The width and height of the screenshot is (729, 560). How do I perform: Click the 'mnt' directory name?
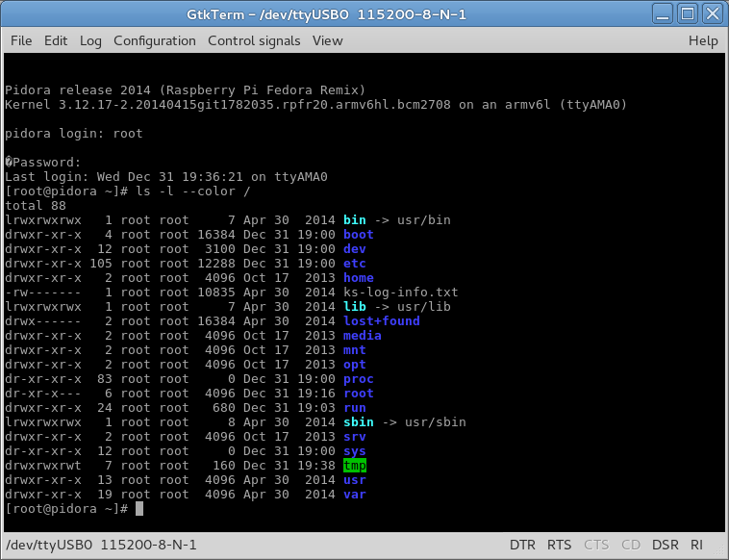(354, 350)
